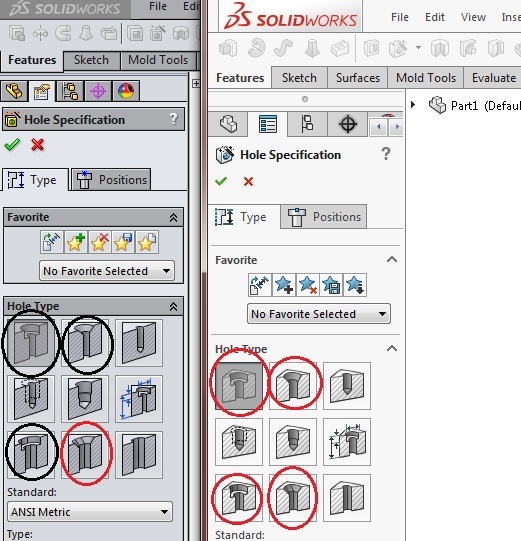The width and height of the screenshot is (521, 541).
Task: Select plain Slot type in right window
Action: tap(347, 498)
